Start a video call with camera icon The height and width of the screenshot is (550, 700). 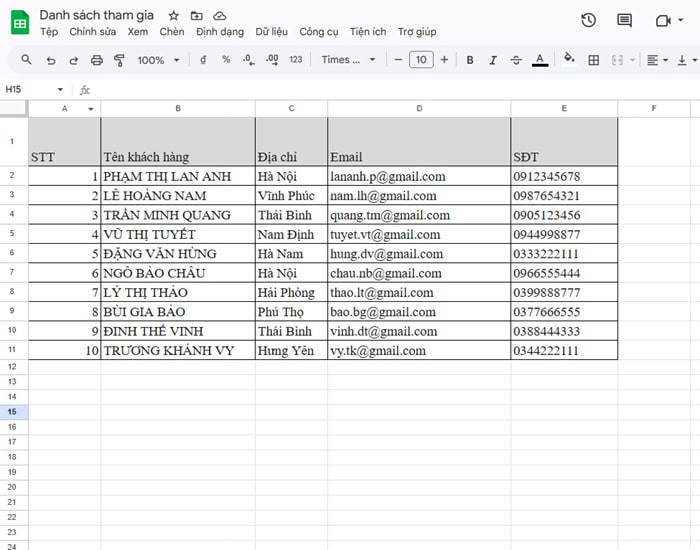tap(663, 21)
